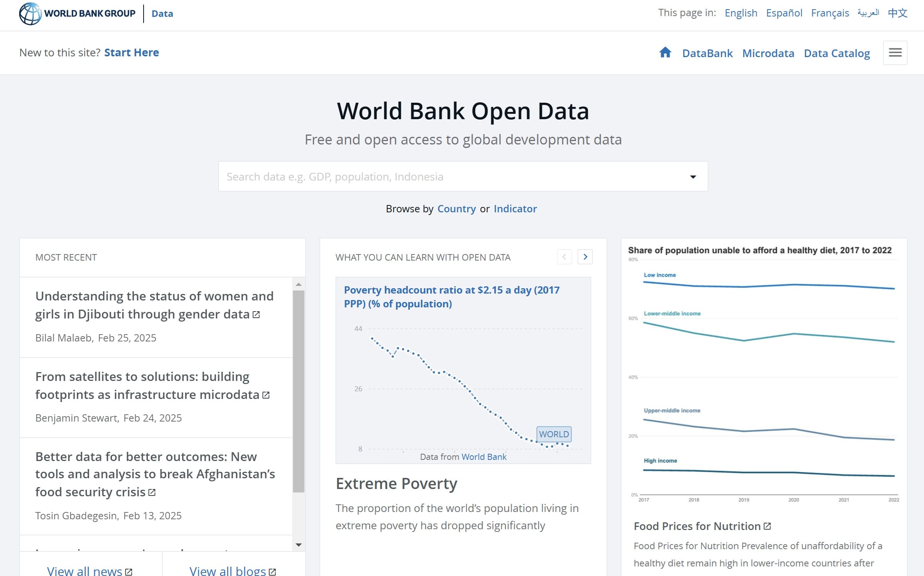
Task: Click the home icon in navigation
Action: coord(665,53)
